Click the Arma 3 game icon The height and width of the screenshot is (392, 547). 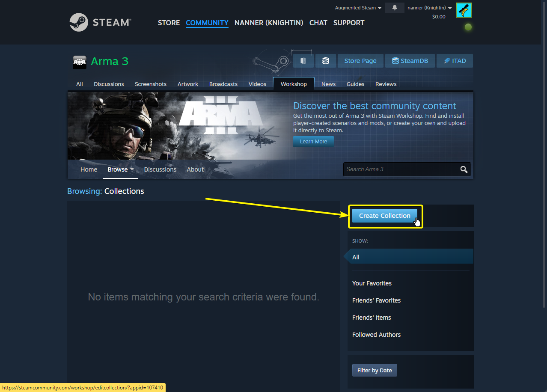point(80,62)
